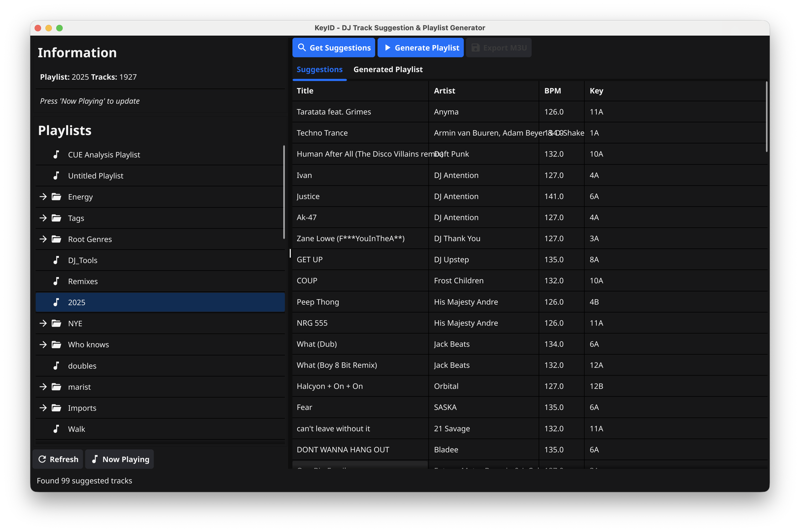Viewport: 800px width, 532px height.
Task: Expand the marist folder arrow
Action: coord(43,386)
